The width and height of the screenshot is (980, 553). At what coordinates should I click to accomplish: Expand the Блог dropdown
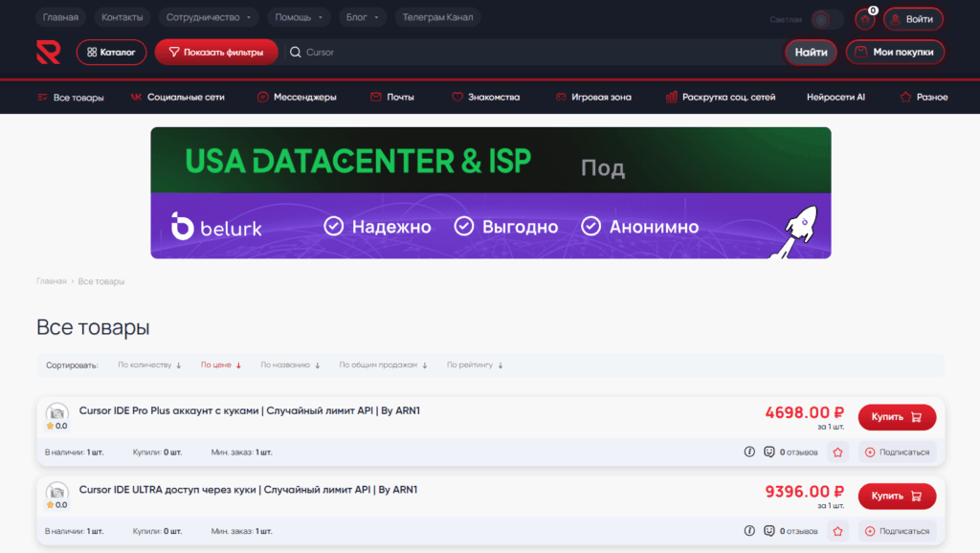coord(363,17)
